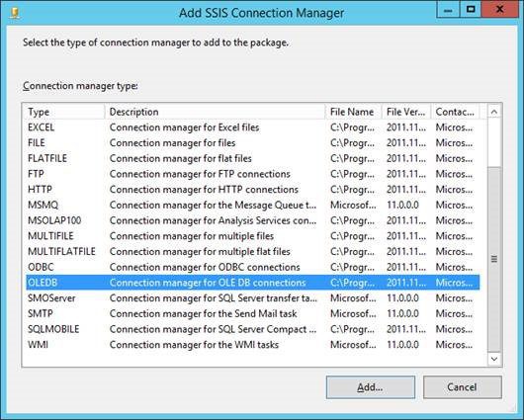Click the vertical scrollbar thumb grip

tap(494, 259)
